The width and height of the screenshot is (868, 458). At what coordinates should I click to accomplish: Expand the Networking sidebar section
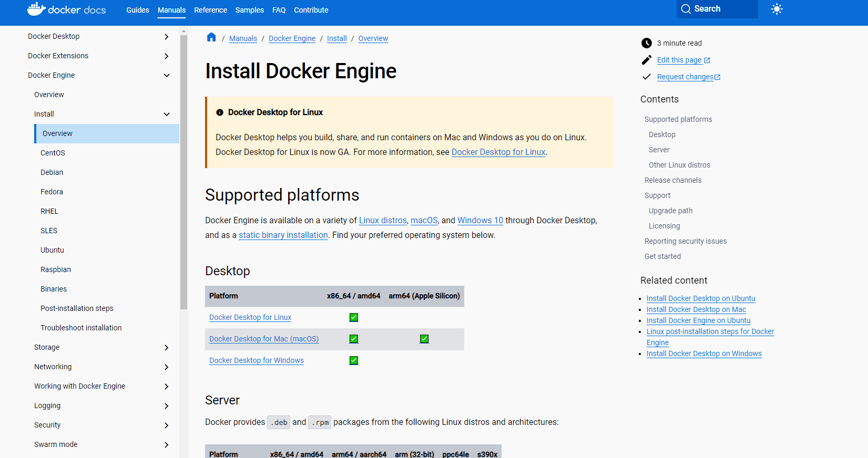pos(167,367)
